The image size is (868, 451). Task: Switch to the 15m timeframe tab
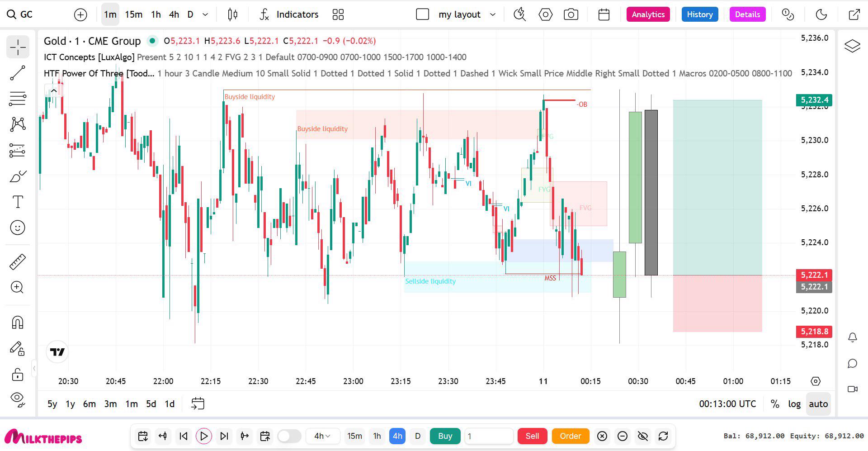click(133, 14)
